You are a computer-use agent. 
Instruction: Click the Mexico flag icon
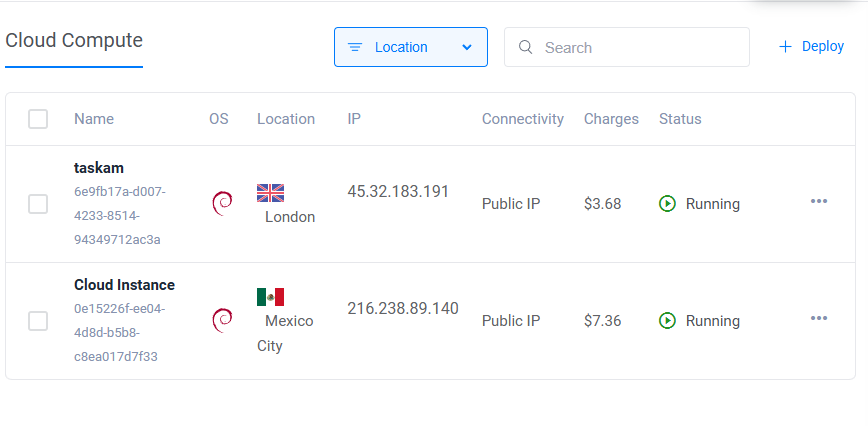point(270,296)
